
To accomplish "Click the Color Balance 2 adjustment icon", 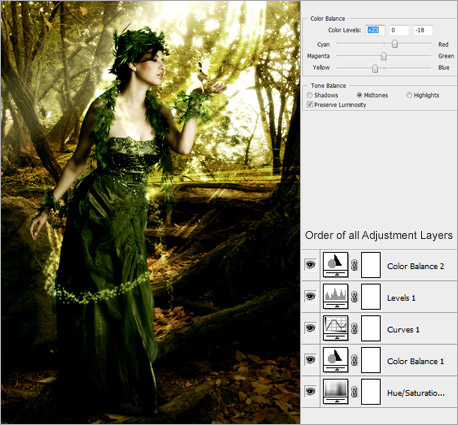I will coord(336,265).
